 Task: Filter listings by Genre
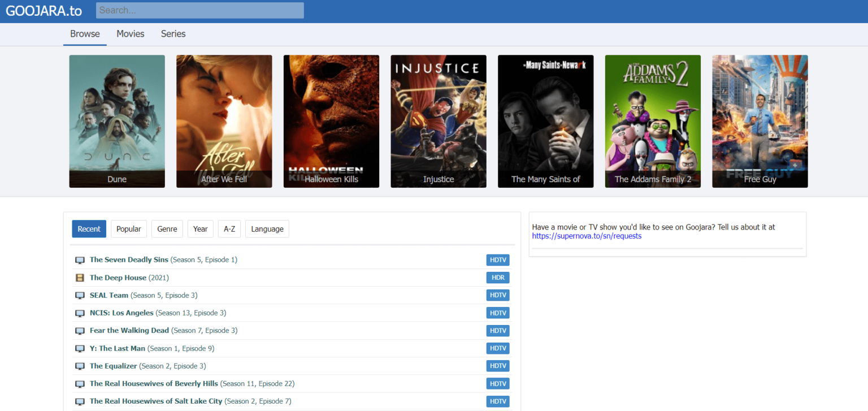tap(167, 229)
